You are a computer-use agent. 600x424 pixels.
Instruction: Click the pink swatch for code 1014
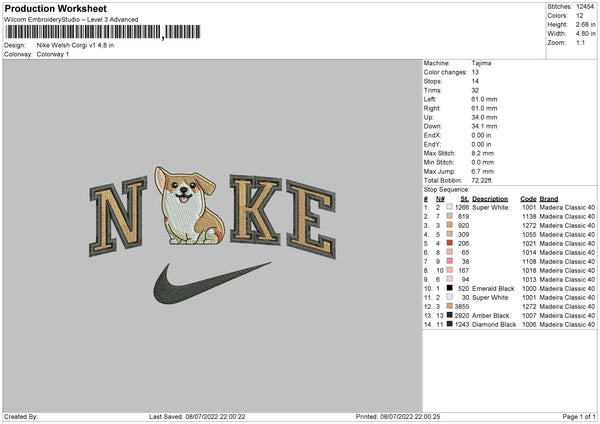[x=450, y=252]
